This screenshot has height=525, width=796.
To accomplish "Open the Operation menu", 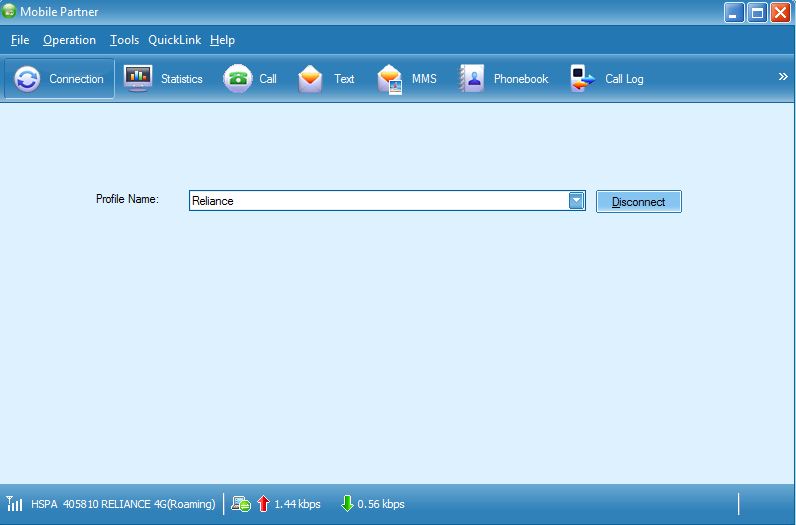I will click(70, 40).
